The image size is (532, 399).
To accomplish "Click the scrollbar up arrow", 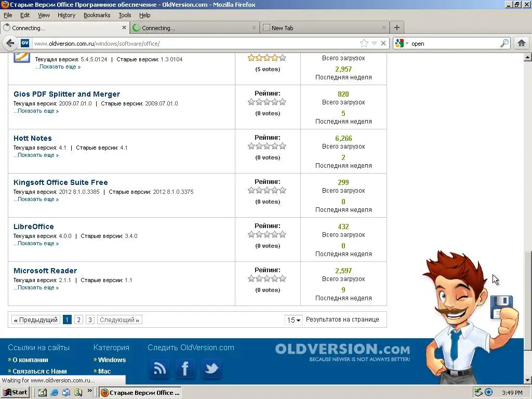I will coord(527,57).
